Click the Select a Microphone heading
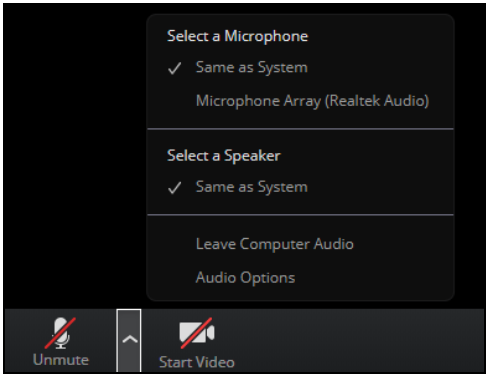This screenshot has width=488, height=377. 237,36
